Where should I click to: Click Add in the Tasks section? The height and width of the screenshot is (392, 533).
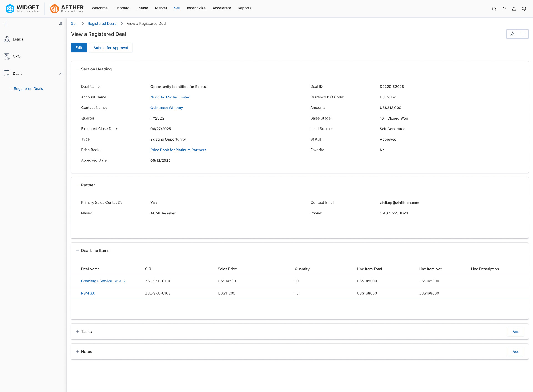click(x=516, y=332)
